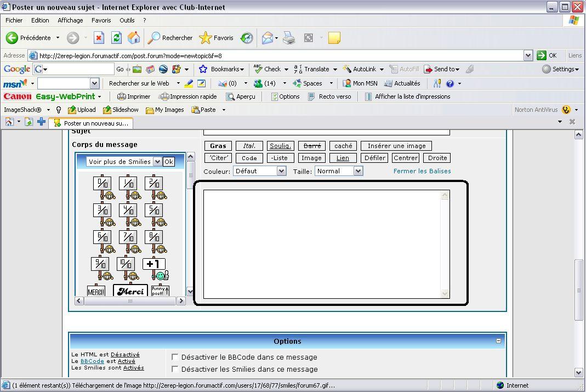Click the Favoris star button
This screenshot has height=392, width=586.
(x=217, y=38)
